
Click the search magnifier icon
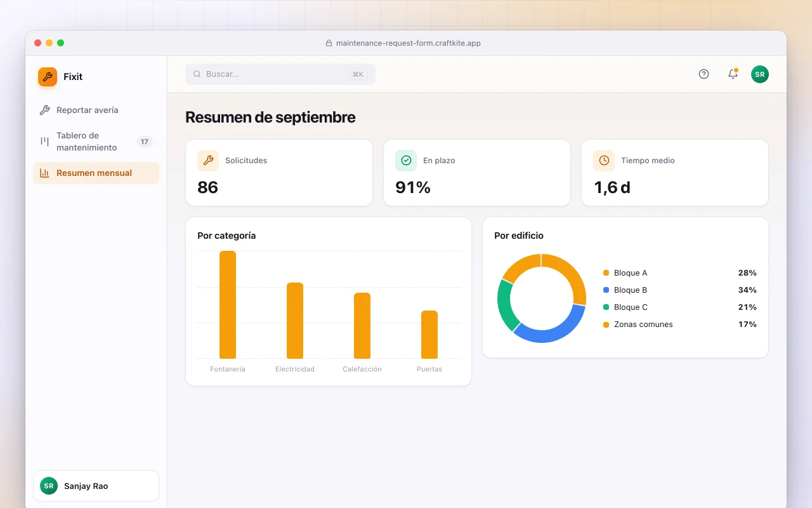coord(197,74)
